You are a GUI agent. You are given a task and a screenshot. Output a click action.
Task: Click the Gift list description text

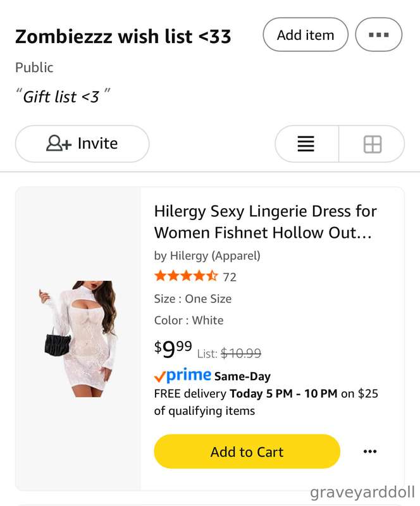tap(63, 96)
